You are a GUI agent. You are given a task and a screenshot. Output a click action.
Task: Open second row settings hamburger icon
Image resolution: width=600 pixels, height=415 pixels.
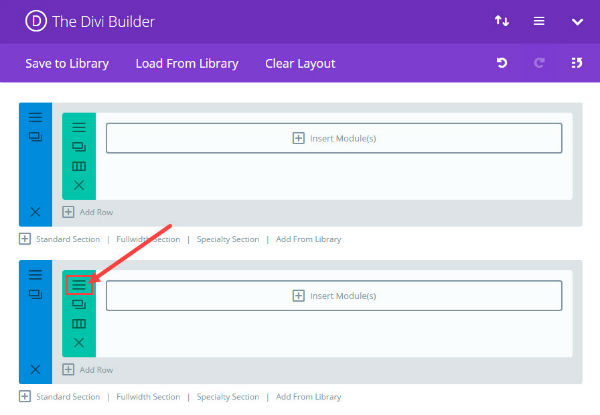point(79,285)
